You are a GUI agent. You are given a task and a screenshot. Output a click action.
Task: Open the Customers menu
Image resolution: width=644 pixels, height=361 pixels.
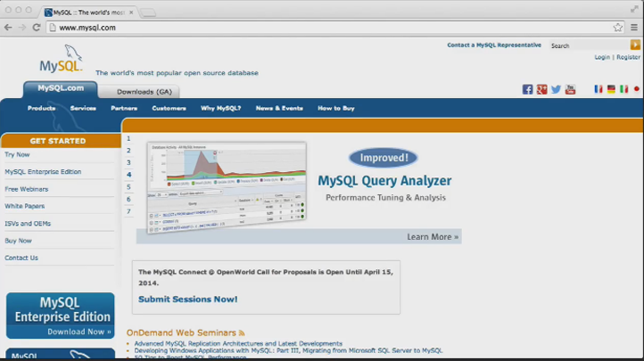click(x=169, y=109)
